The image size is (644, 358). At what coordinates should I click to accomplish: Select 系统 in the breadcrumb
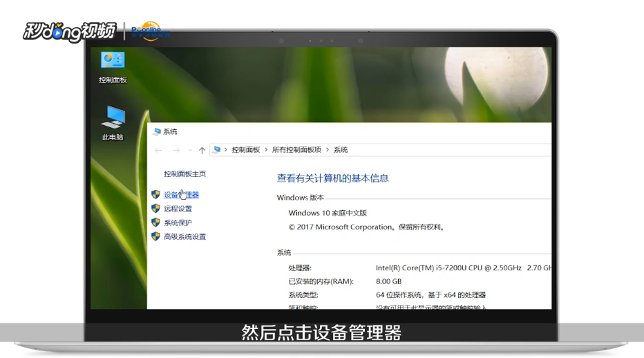(x=341, y=149)
